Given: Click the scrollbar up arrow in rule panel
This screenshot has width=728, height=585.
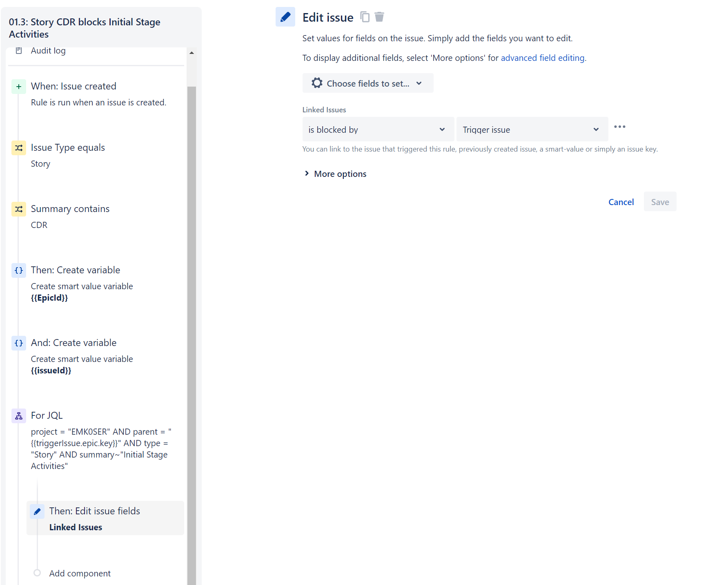Looking at the screenshot, I should 191,53.
